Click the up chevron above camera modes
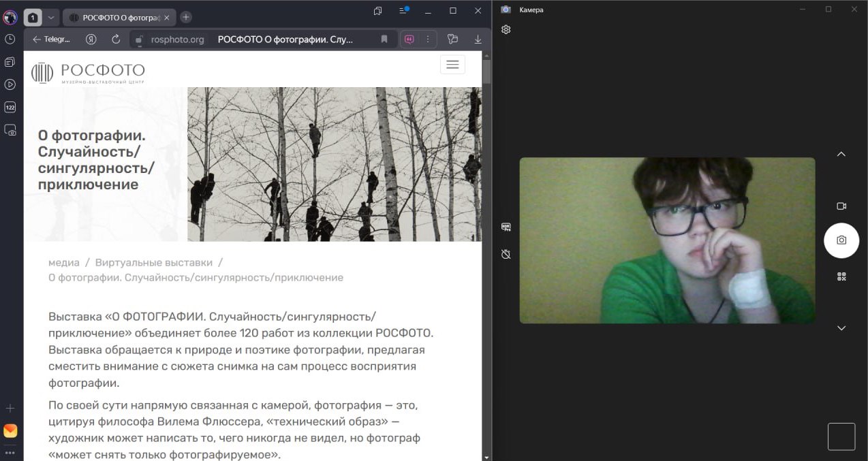This screenshot has width=868, height=461. (x=841, y=154)
